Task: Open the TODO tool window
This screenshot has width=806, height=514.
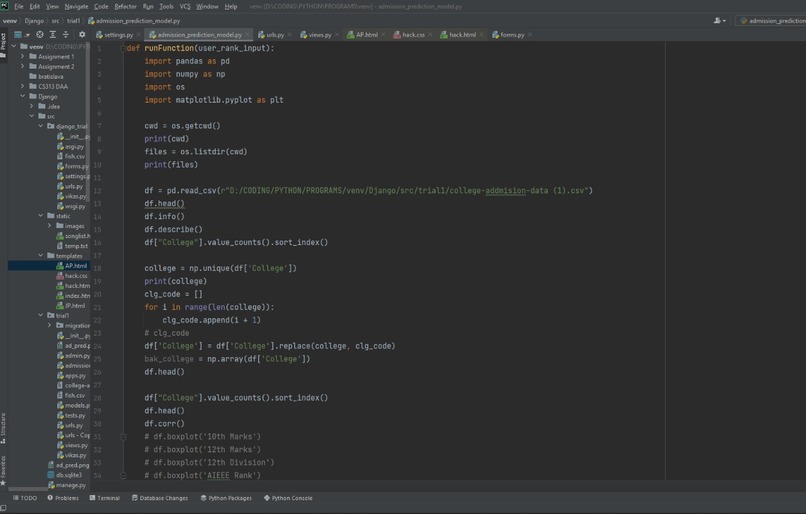Action: click(x=25, y=498)
